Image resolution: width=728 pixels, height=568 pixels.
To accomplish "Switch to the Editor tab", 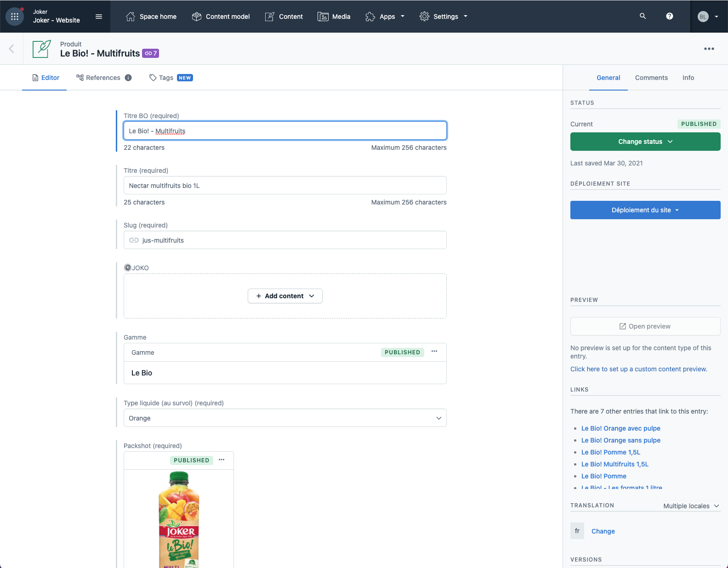I will click(45, 78).
